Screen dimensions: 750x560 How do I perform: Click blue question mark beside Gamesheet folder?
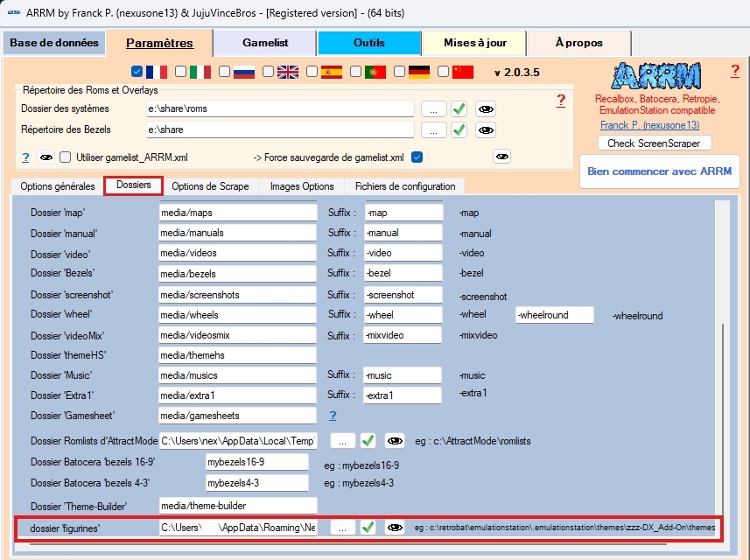pos(333,416)
